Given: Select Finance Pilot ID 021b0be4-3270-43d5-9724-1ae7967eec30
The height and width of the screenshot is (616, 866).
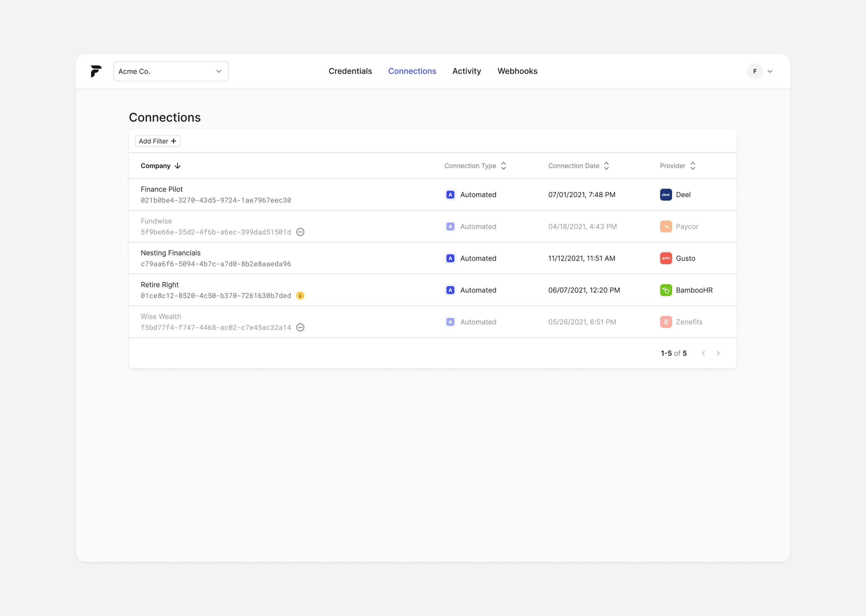Looking at the screenshot, I should click(x=216, y=200).
